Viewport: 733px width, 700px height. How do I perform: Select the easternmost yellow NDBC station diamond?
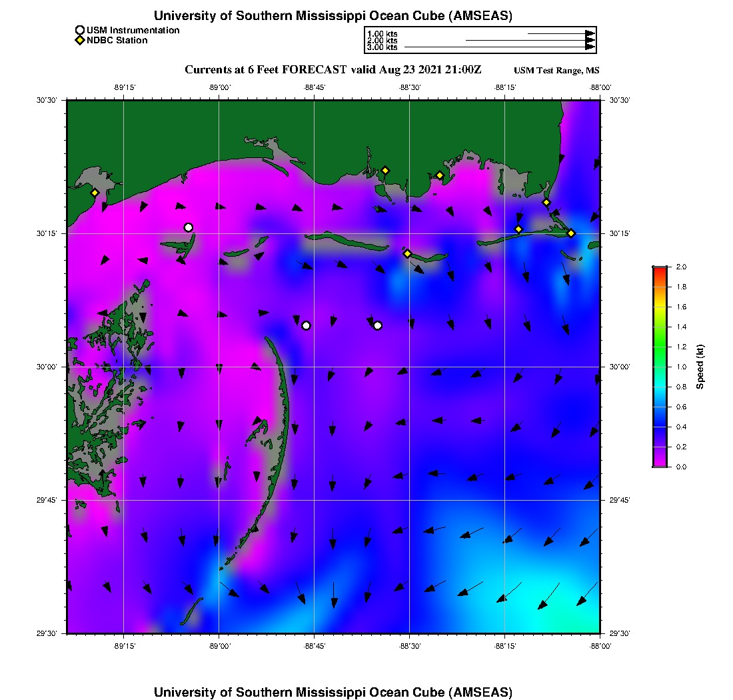(x=571, y=233)
